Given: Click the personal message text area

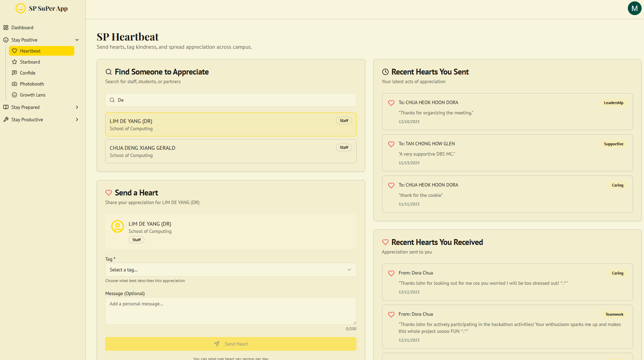Looking at the screenshot, I should (x=231, y=311).
